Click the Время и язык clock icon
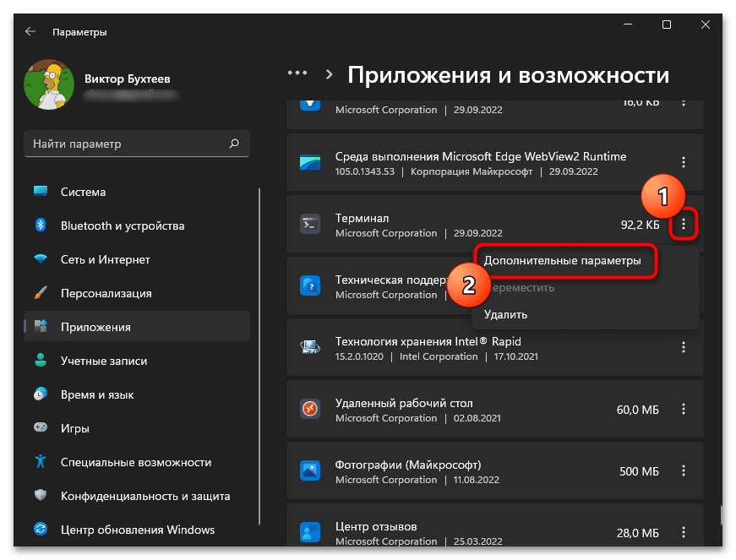This screenshot has width=736, height=560. point(41,394)
